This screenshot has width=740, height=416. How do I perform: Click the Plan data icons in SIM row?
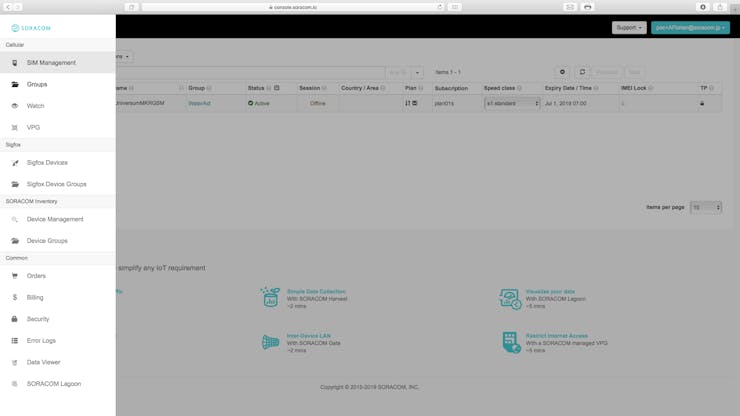click(x=411, y=103)
